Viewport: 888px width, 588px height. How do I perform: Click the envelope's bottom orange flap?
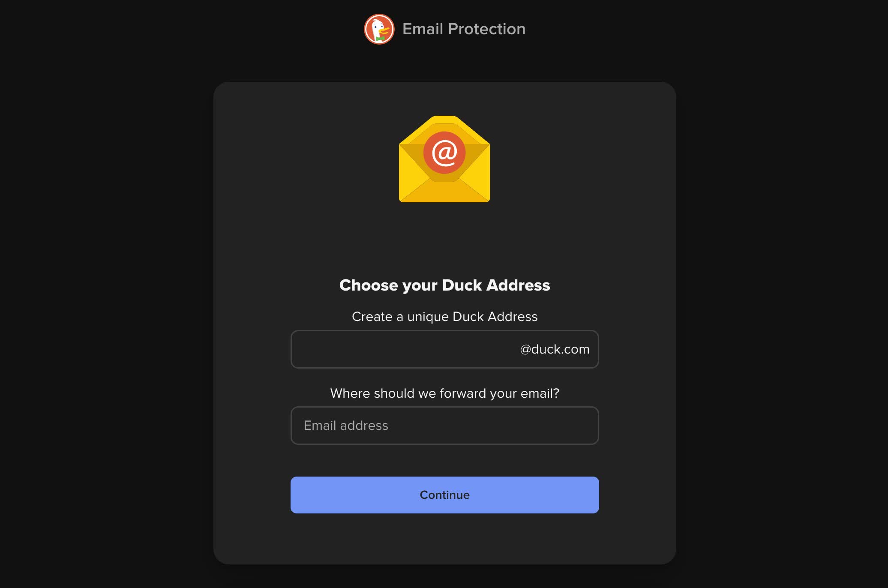444,192
